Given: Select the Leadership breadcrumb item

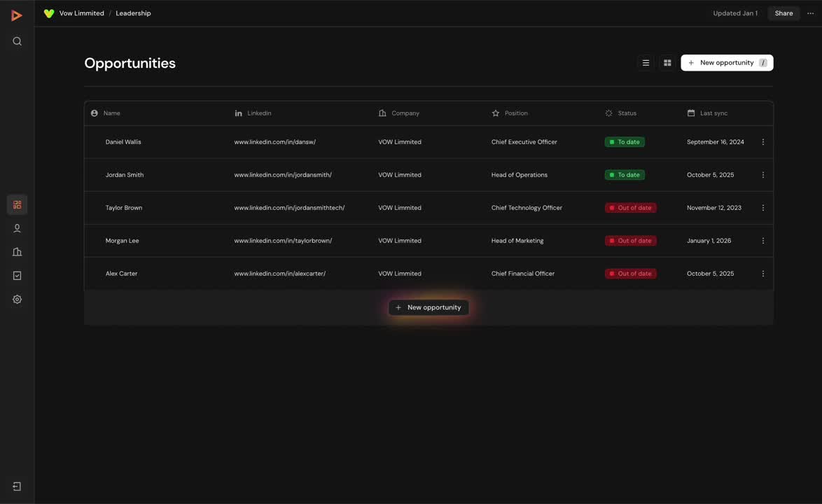Looking at the screenshot, I should click(133, 13).
